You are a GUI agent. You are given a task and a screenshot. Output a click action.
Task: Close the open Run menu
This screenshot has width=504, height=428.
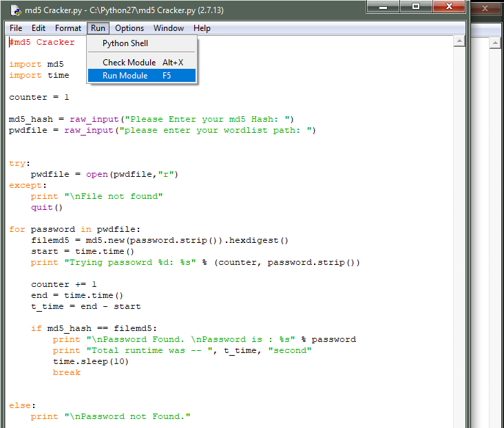tap(98, 28)
